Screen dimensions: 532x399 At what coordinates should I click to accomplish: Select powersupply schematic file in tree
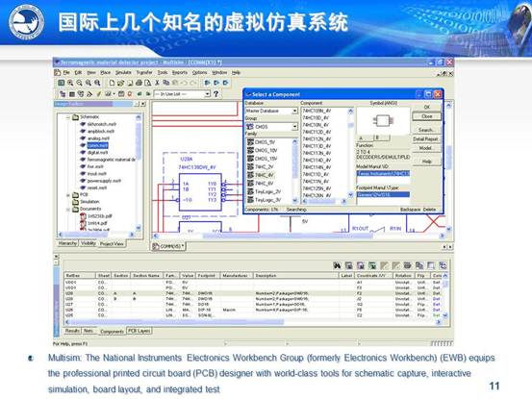pos(100,181)
